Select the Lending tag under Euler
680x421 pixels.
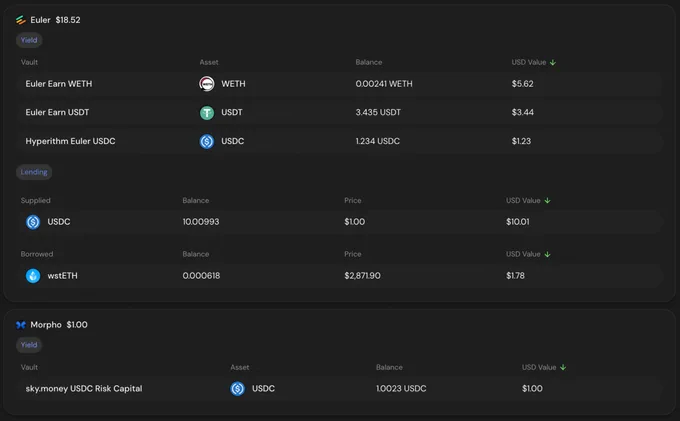34,172
